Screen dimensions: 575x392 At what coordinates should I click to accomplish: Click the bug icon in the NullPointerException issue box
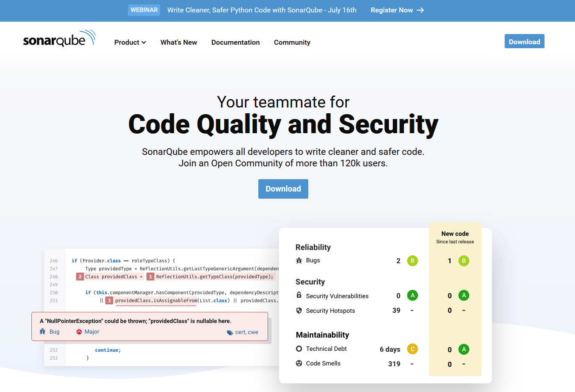pos(42,332)
